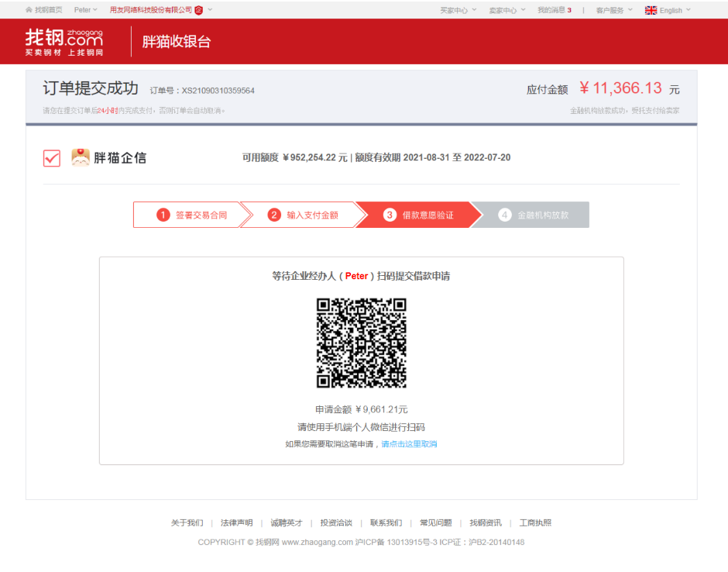Click the 胖猫企信 cat mascot icon
Screen dimensions: 728x572
point(81,157)
